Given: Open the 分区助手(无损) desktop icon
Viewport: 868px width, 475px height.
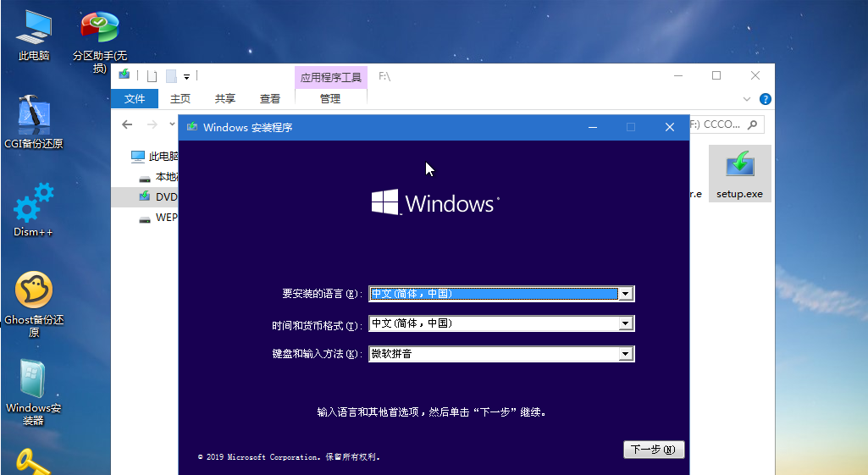Looking at the screenshot, I should pos(100,41).
